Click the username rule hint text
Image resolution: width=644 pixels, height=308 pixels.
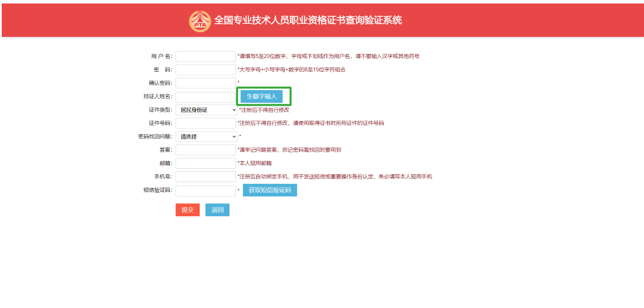(328, 56)
